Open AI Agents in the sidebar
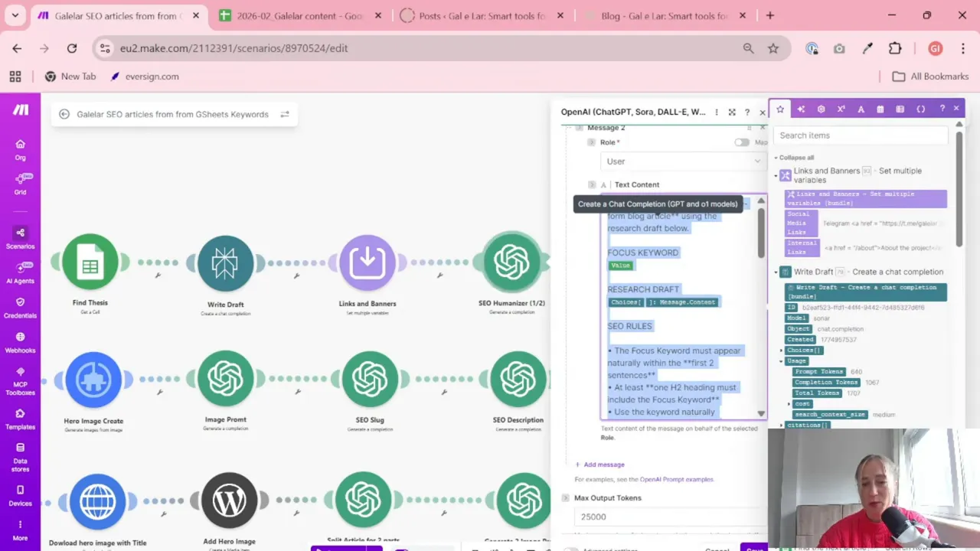This screenshot has height=551, width=980. point(21,272)
